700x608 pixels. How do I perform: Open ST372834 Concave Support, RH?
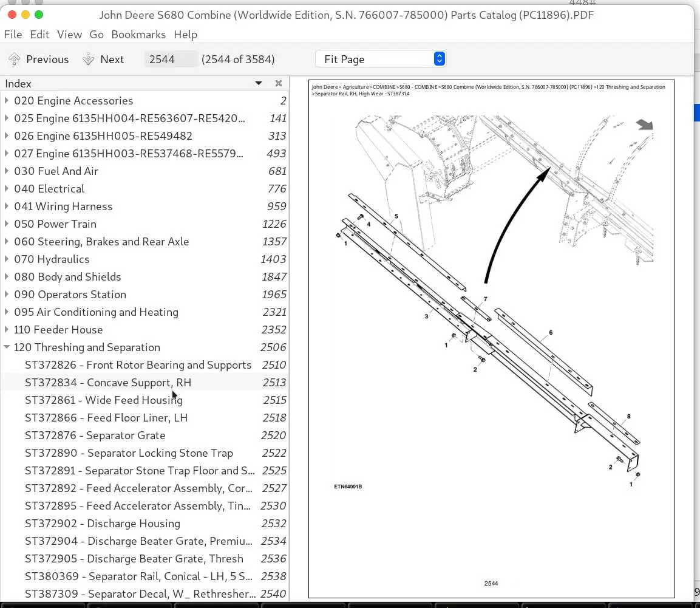(144, 383)
